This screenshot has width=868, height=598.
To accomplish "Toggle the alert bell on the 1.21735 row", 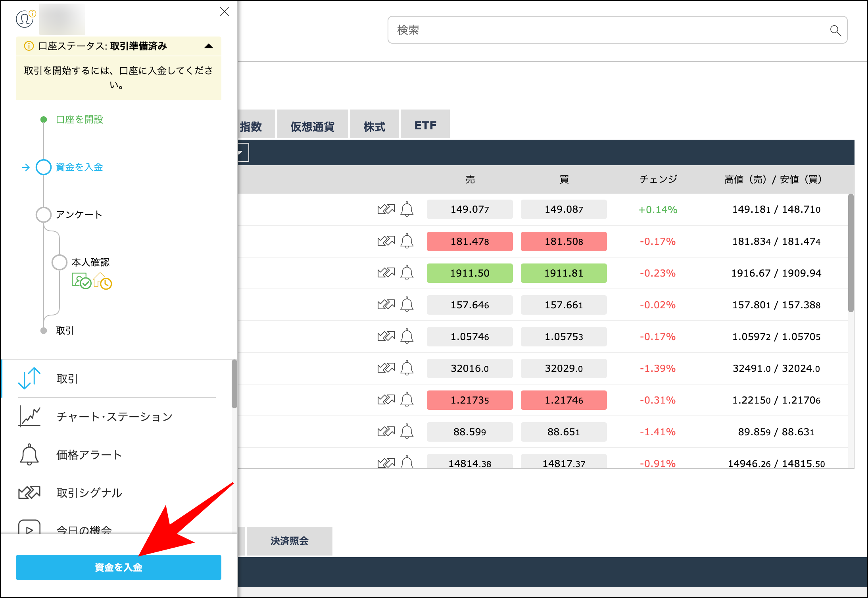I will (407, 400).
